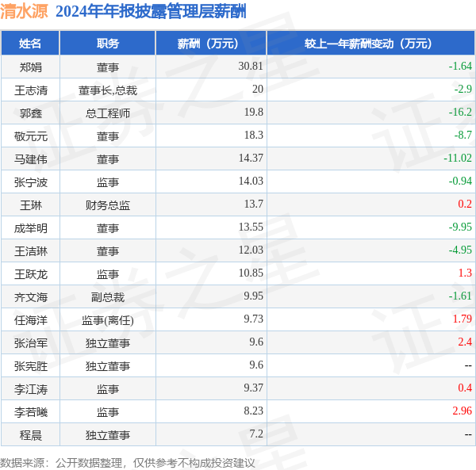Select the name 张宪胜
This screenshot has height=470, width=476.
[31, 366]
